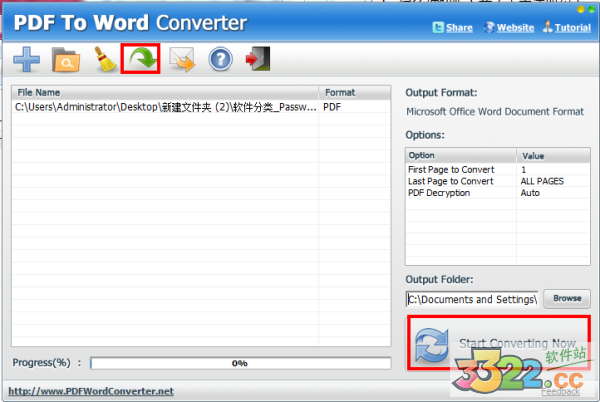This screenshot has height=402, width=600.
Task: Click Start Converting Now button
Action: click(499, 343)
